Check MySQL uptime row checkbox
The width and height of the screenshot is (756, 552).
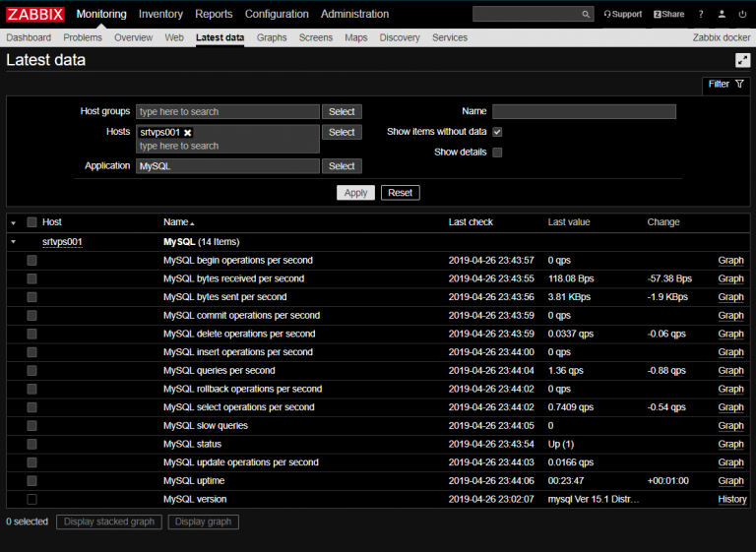tap(31, 481)
